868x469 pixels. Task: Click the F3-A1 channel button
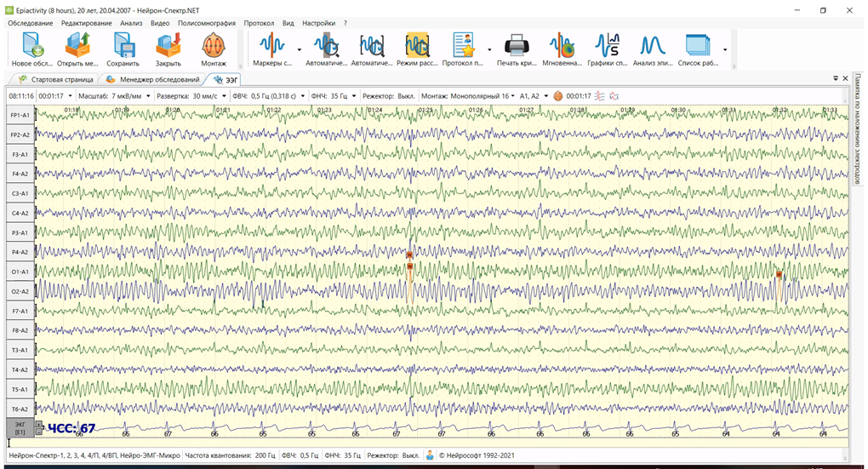pyautogui.click(x=20, y=154)
